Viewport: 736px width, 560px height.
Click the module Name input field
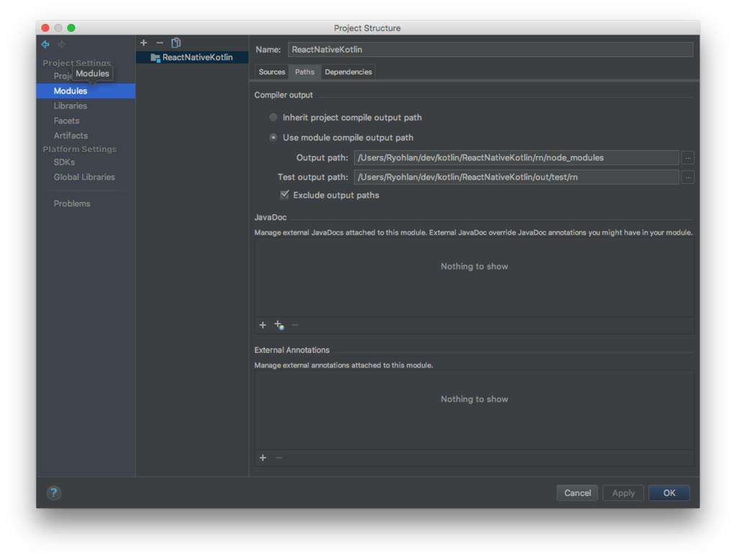(490, 50)
